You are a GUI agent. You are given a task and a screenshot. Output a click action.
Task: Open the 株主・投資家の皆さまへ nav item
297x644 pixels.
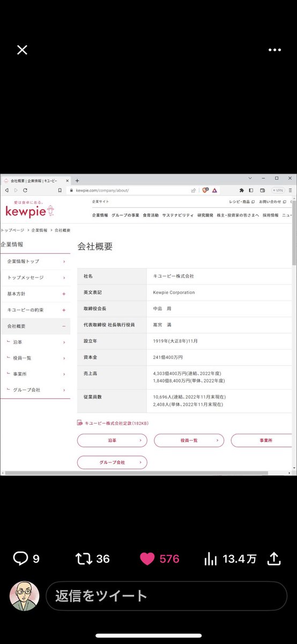coord(238,215)
